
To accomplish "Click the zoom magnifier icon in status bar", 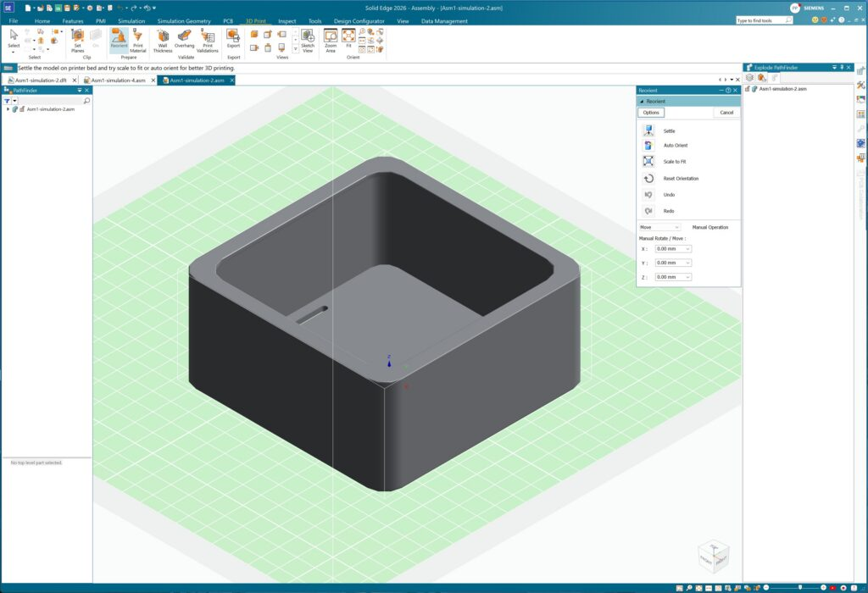I will 689,588.
